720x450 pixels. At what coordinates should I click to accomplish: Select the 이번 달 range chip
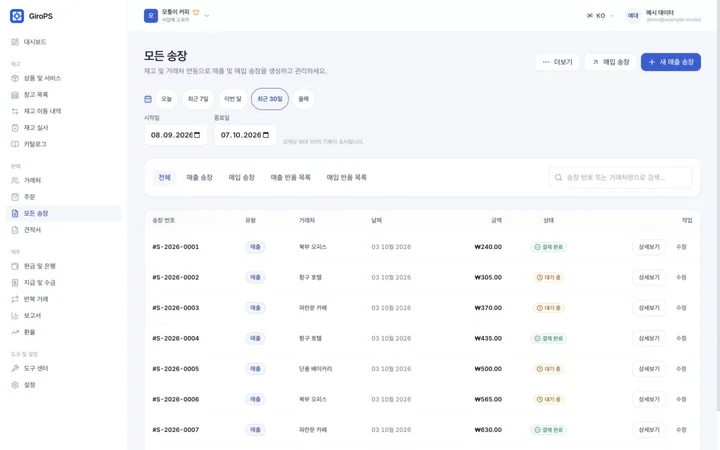233,99
